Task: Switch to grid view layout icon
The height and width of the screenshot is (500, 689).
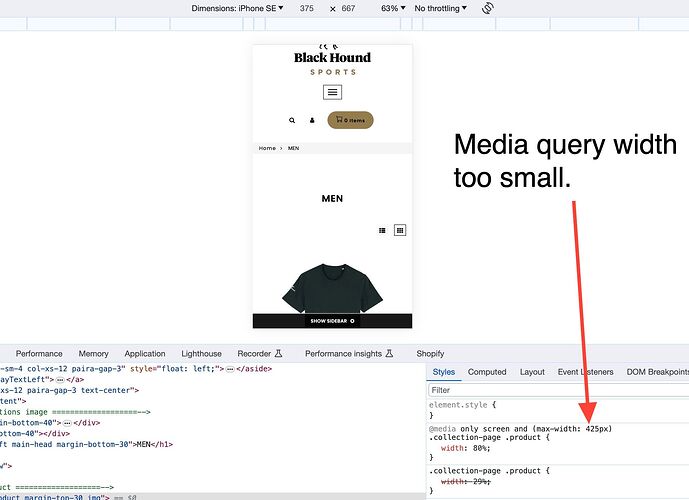Action: [400, 230]
